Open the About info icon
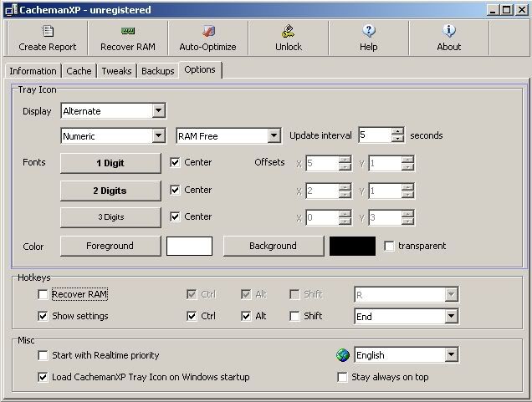This screenshot has height=402, width=532. pos(449,32)
